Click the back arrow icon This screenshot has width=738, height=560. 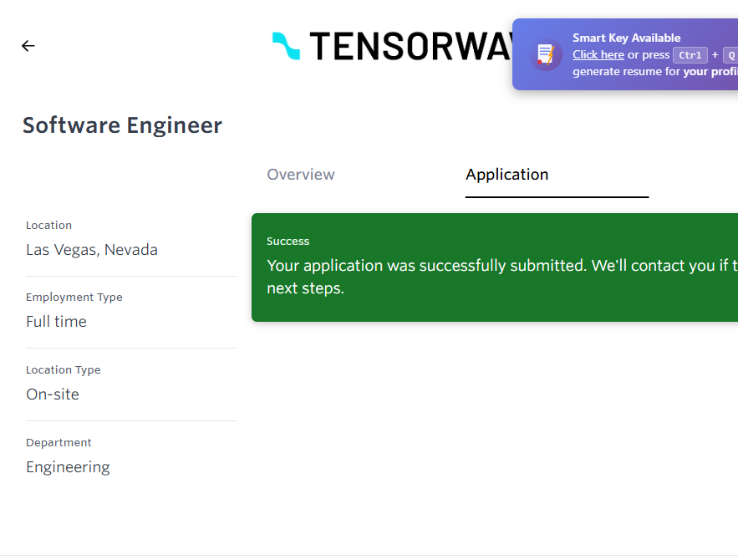[28, 46]
